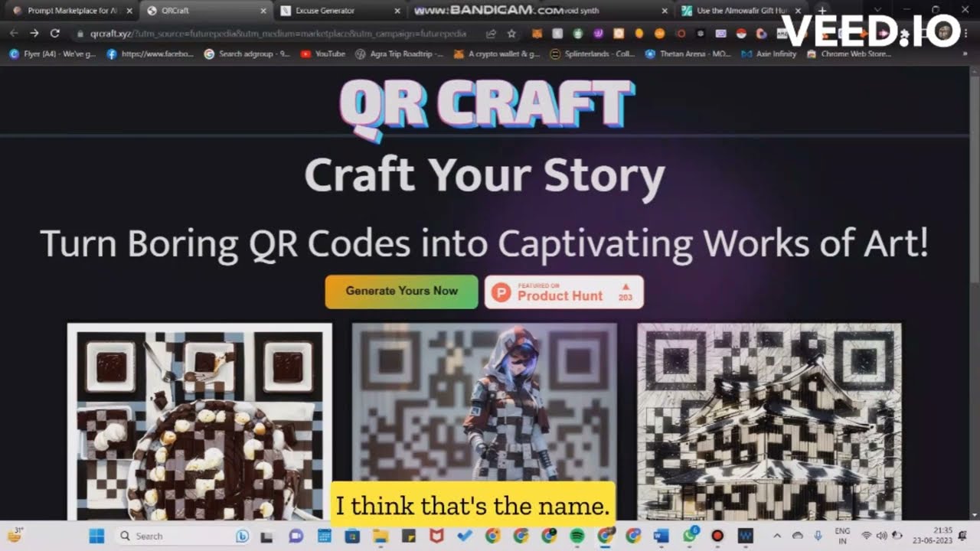Expand the hidden system tray icons chevron
The height and width of the screenshot is (551, 980).
(777, 536)
